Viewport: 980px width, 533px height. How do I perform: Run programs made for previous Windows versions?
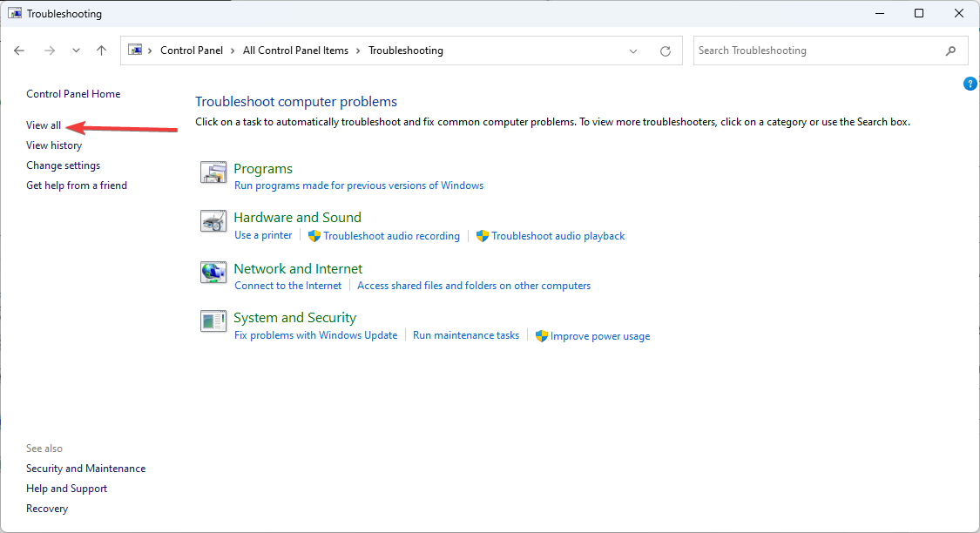[359, 186]
